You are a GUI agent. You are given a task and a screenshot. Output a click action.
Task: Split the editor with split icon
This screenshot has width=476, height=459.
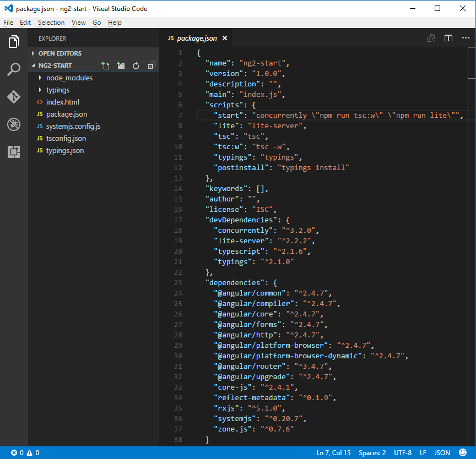(448, 38)
